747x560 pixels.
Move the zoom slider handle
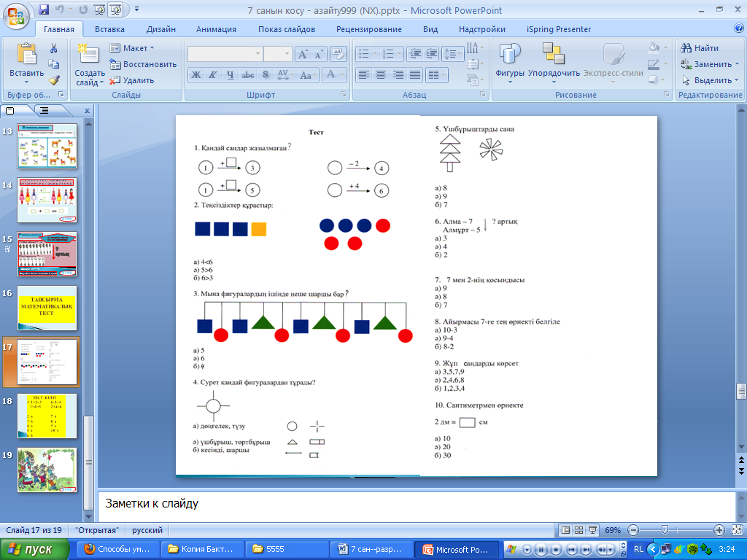coord(665,530)
